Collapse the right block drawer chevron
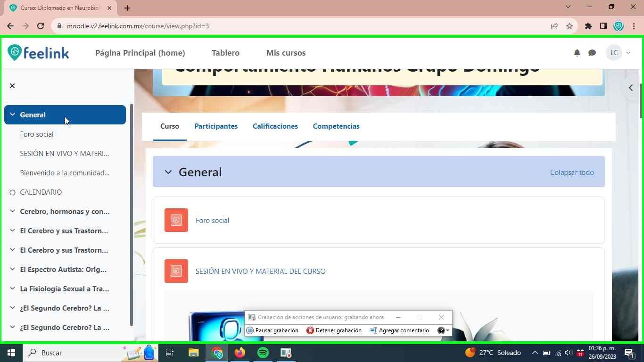This screenshot has width=644, height=362. pyautogui.click(x=630, y=87)
